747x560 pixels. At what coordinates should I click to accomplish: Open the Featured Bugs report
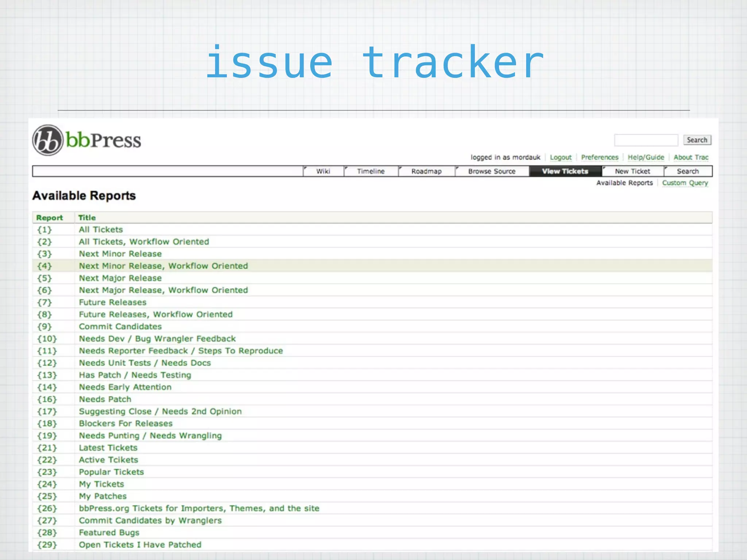(x=109, y=533)
